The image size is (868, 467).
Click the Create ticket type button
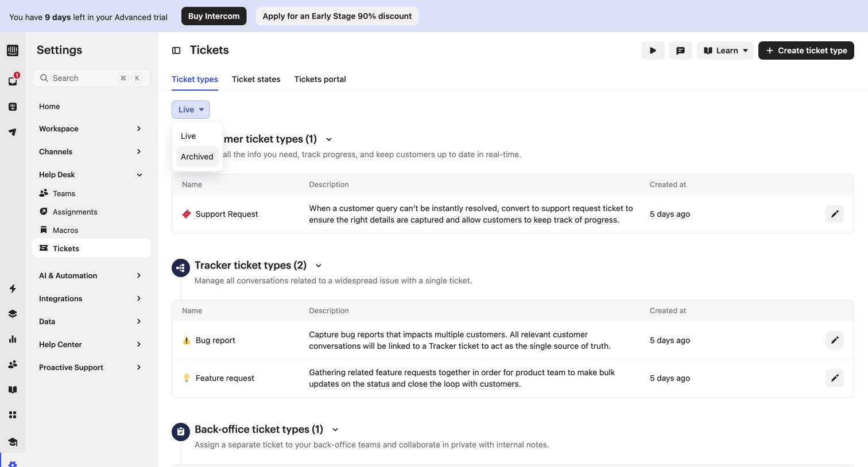coord(806,50)
